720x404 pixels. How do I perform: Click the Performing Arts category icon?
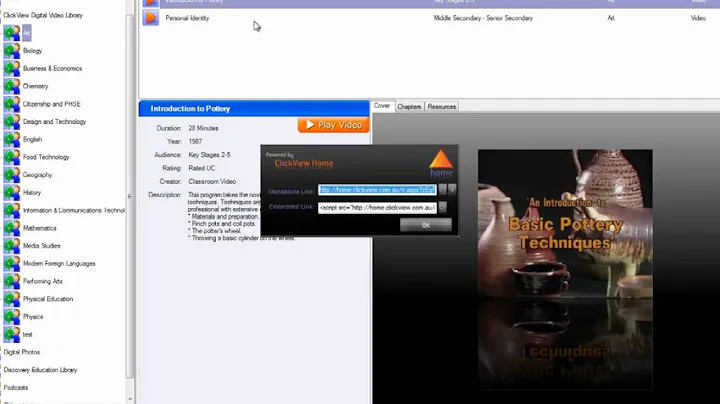click(x=12, y=281)
